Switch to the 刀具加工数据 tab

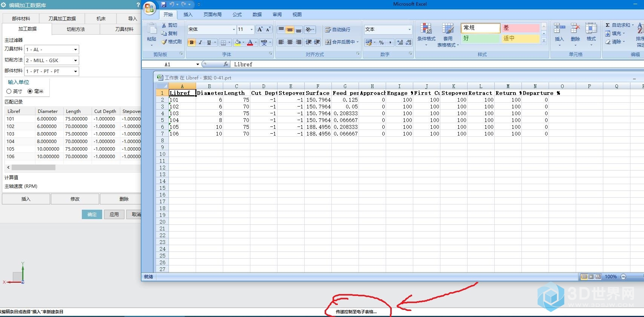point(62,19)
